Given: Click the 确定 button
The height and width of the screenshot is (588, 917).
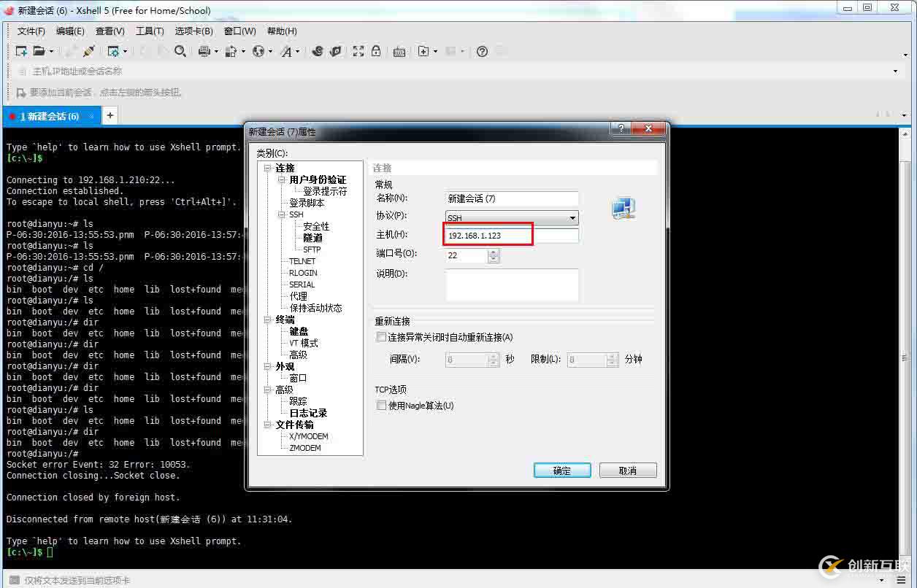Looking at the screenshot, I should 562,471.
